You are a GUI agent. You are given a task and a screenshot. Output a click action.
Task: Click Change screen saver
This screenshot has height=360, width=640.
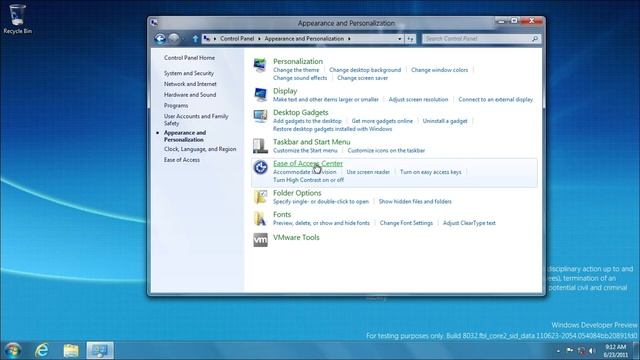(362, 78)
